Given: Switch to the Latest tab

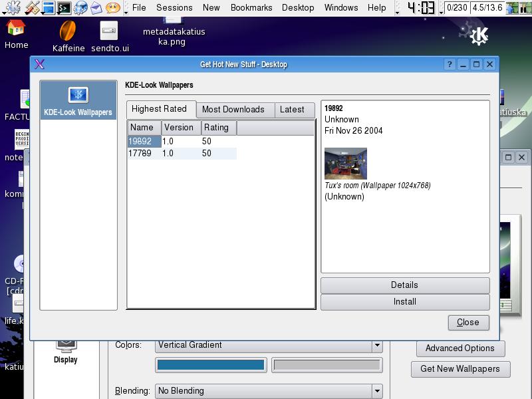Looking at the screenshot, I should 295,110.
